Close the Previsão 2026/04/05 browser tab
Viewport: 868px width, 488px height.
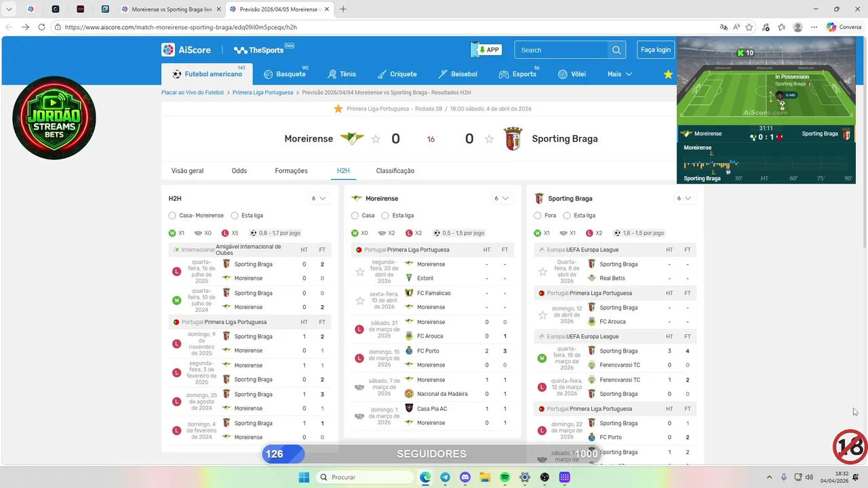(x=328, y=9)
